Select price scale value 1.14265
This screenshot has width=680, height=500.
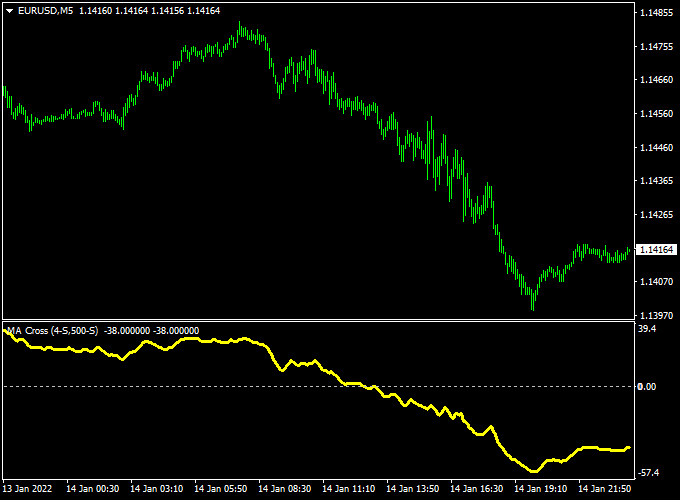pos(657,215)
